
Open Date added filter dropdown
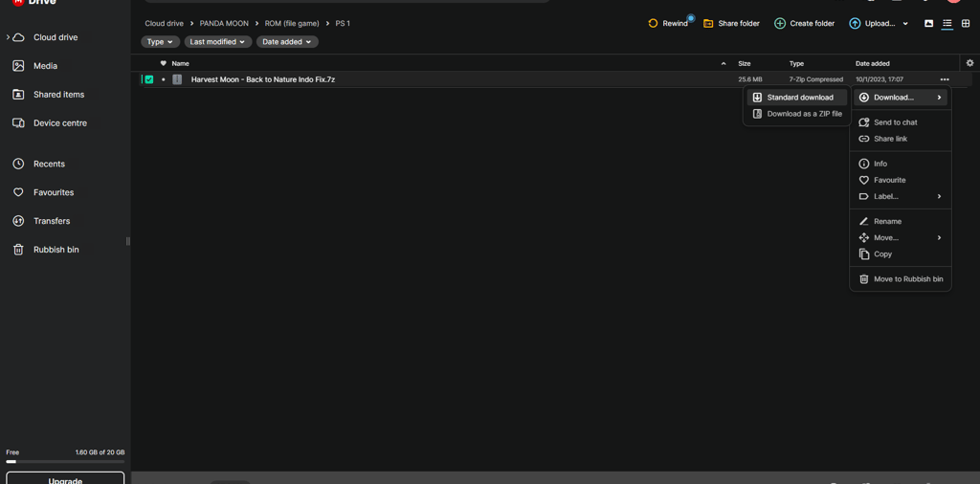(287, 42)
